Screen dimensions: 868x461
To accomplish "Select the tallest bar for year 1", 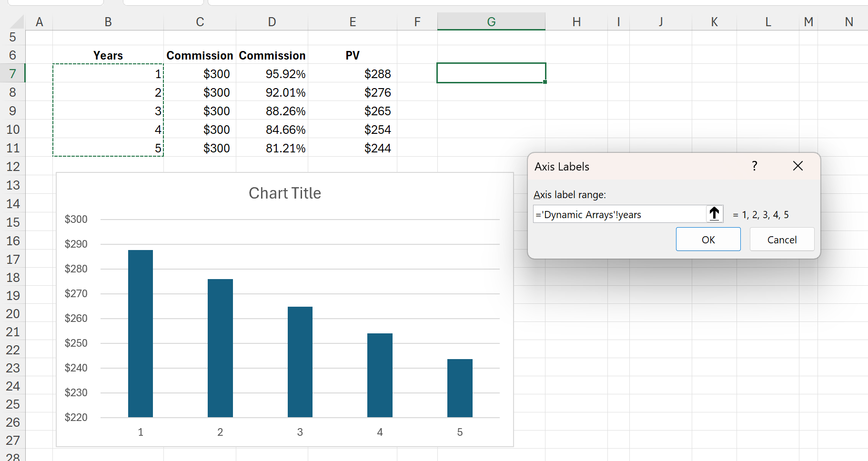I will [x=141, y=333].
